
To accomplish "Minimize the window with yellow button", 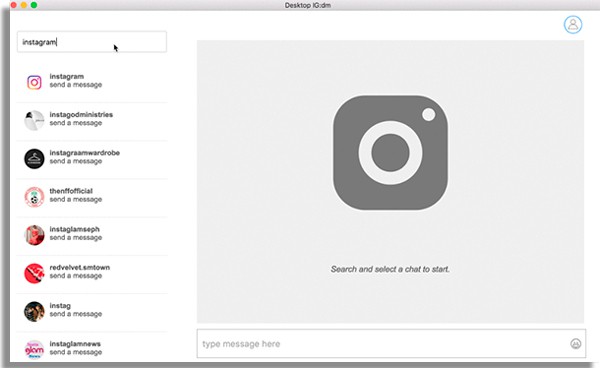I will (x=24, y=5).
